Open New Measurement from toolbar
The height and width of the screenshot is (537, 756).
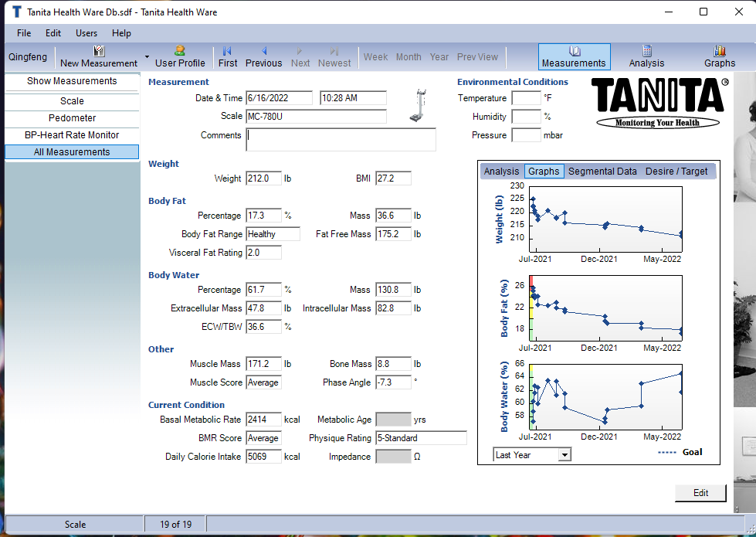coord(99,57)
